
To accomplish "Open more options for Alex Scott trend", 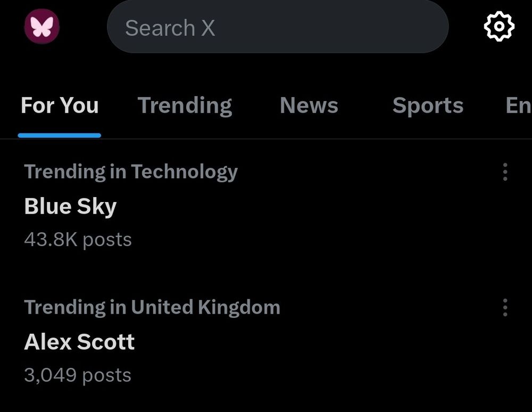I will point(504,307).
